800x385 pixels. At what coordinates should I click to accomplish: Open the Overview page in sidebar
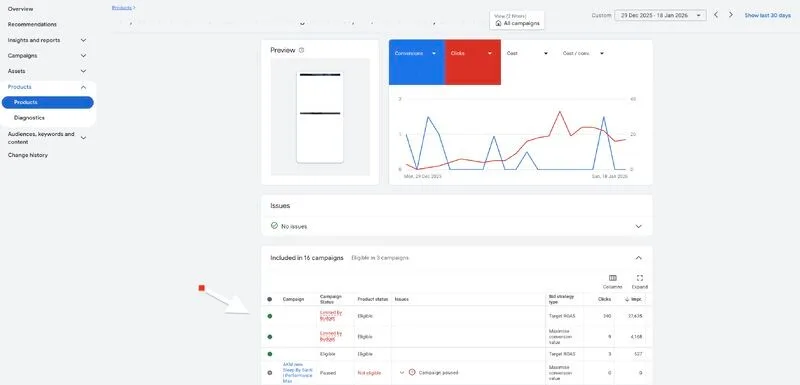coord(20,9)
